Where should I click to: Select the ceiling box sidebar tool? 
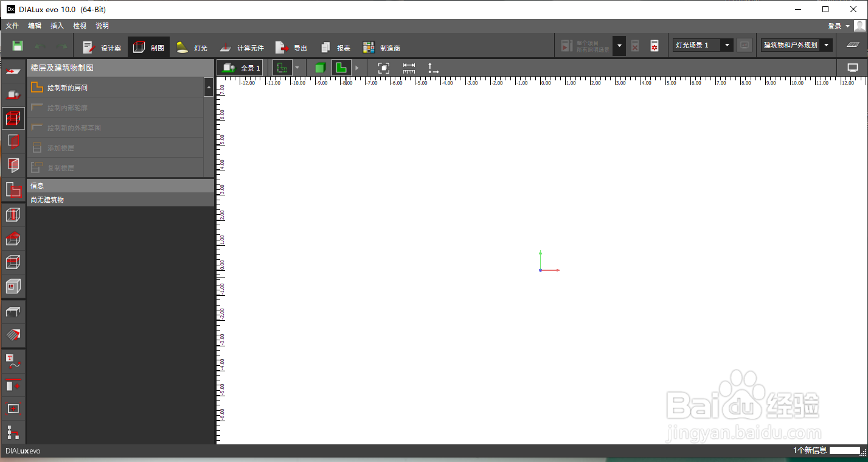coord(13,262)
